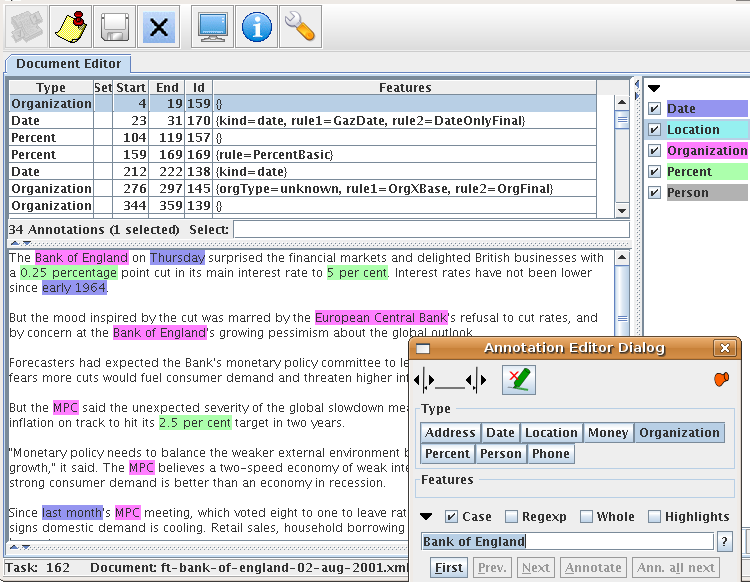This screenshot has width=750, height=582.
Task: Click the annotation table scroll up arrow
Action: (x=622, y=102)
